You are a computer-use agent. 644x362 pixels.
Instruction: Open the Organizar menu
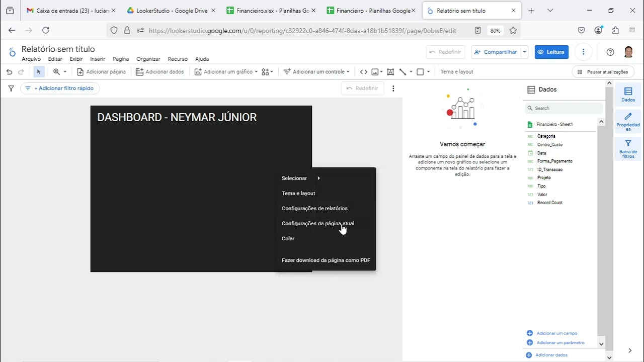[148, 59]
